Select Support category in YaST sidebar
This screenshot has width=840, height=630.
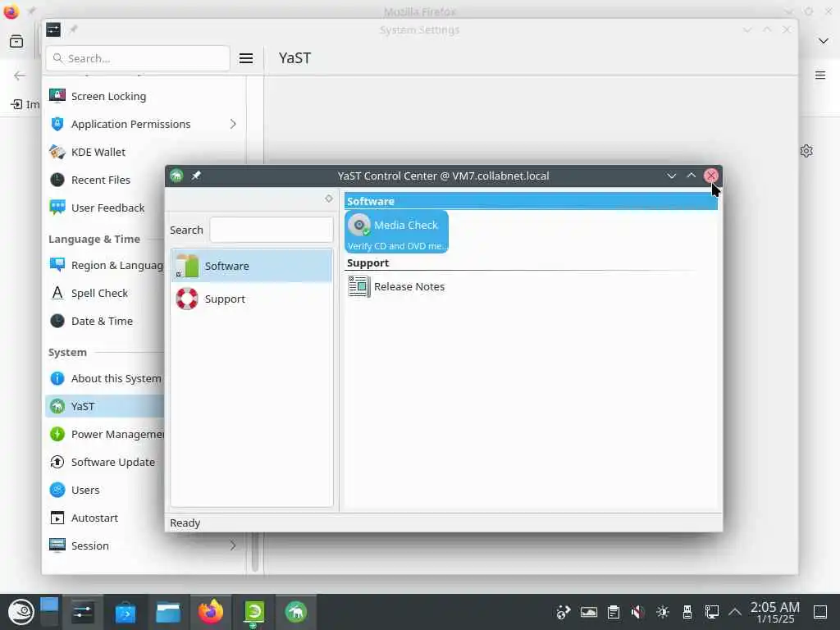pos(252,299)
